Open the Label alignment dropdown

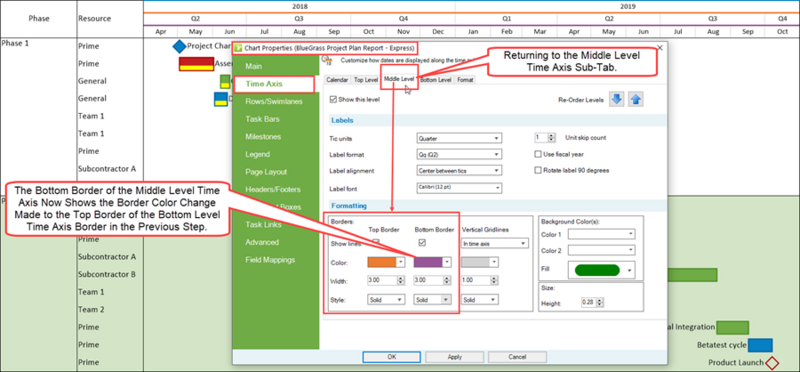click(459, 170)
